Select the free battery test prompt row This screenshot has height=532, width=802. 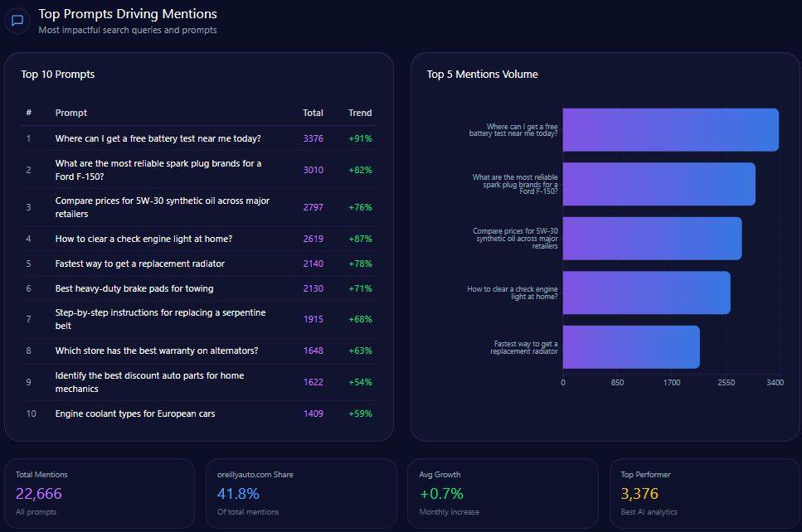(x=158, y=138)
